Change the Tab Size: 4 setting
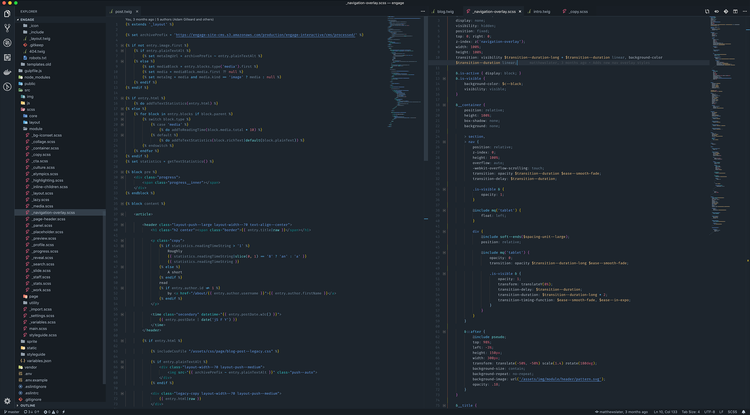 (690, 412)
